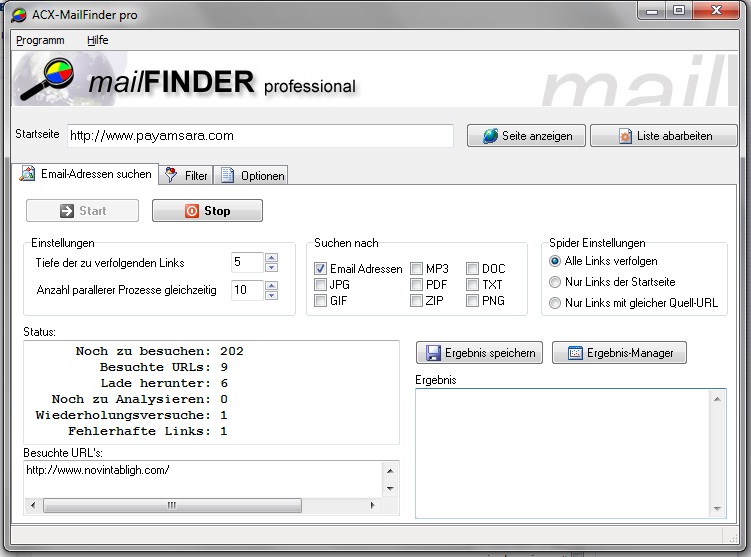This screenshot has height=557, width=751.
Task: Switch to the Email-Adressen suchen tab
Action: click(88, 174)
